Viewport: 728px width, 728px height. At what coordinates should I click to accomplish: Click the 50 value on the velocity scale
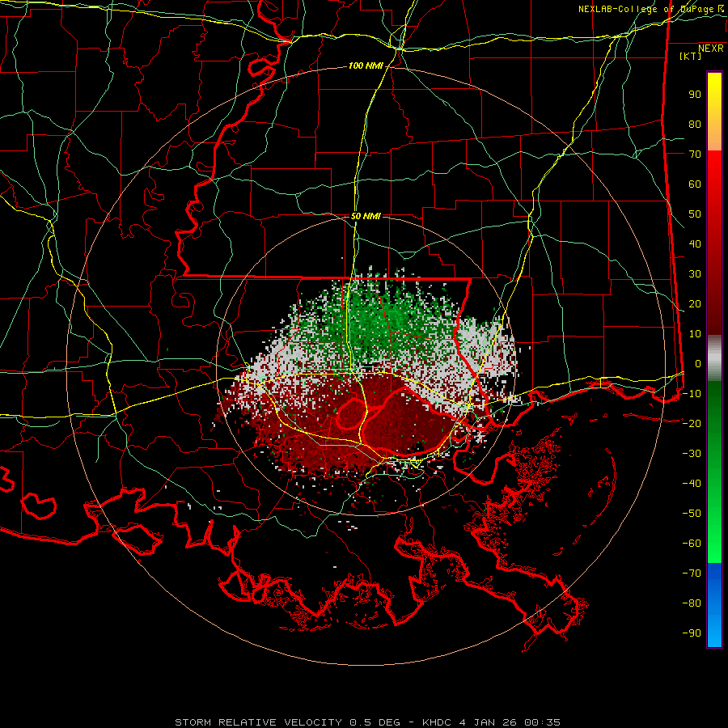(x=695, y=214)
